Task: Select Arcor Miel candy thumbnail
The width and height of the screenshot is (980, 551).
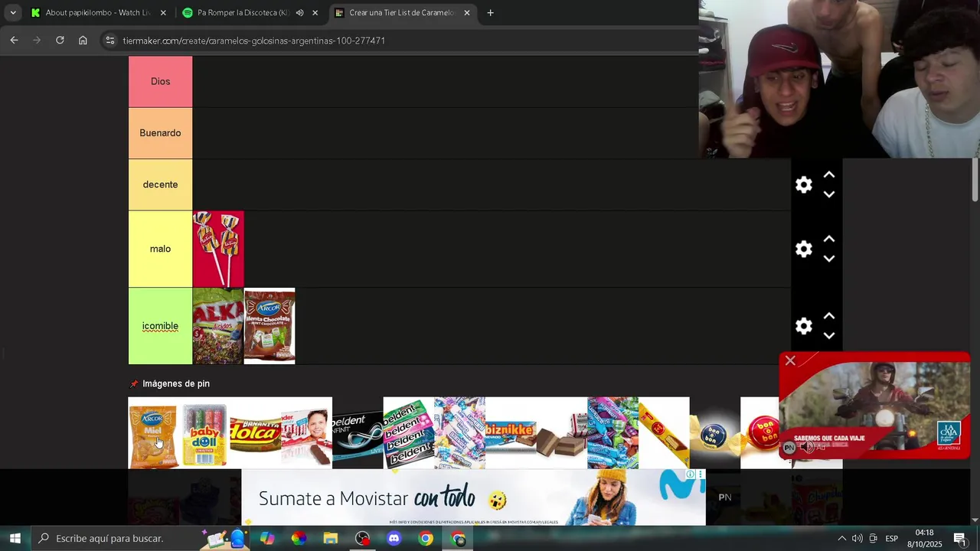Action: [x=153, y=432]
